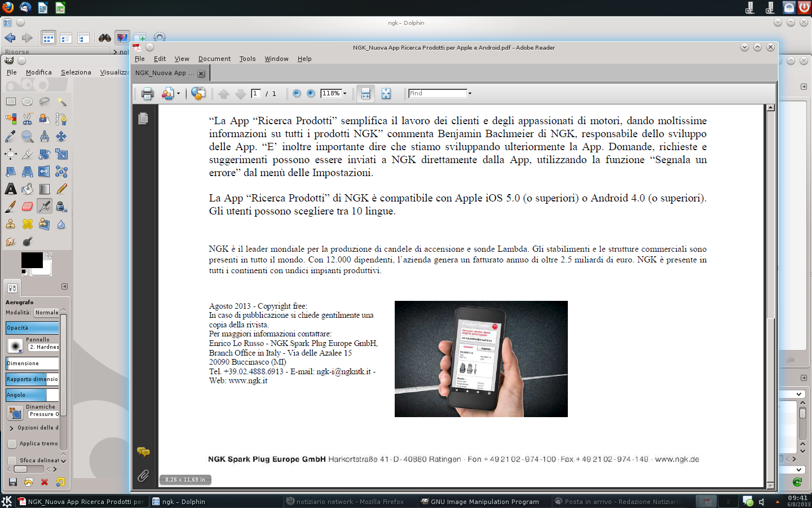812x508 pixels.
Task: Open tool options tab menu arrow
Action: 64,287
